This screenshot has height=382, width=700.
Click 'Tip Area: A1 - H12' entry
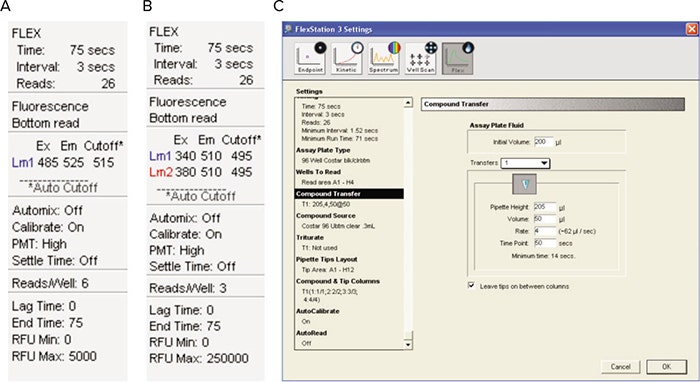327,270
